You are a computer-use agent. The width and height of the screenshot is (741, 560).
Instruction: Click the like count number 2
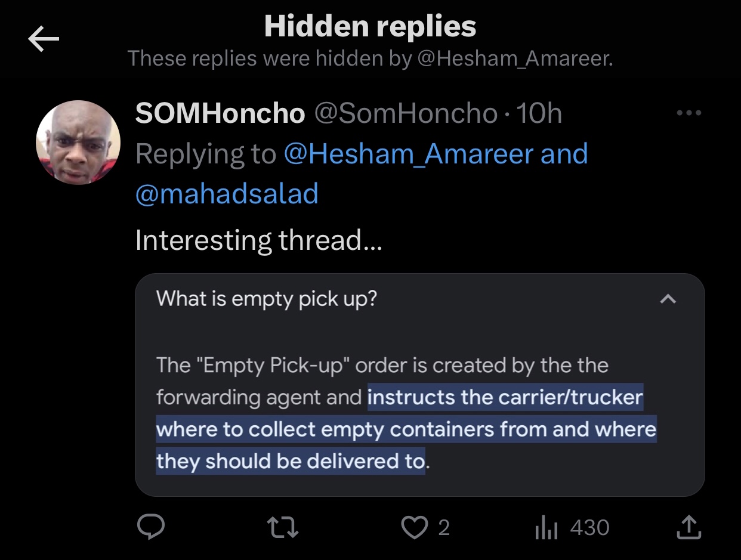coord(444,527)
